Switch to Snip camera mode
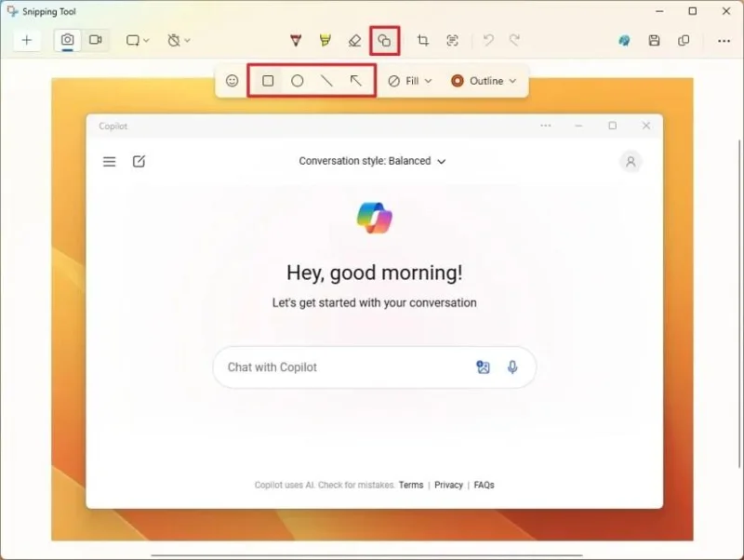 pos(67,40)
